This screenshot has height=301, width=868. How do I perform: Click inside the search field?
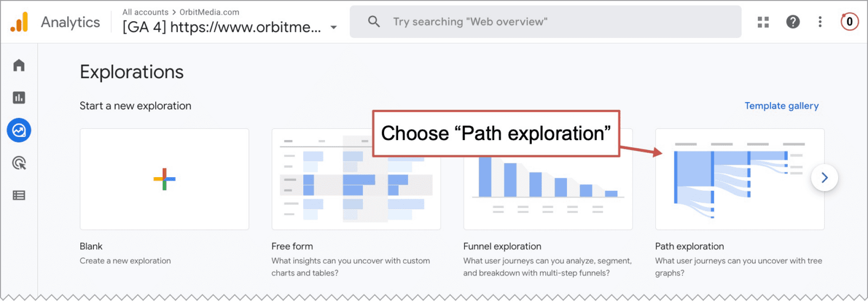click(545, 22)
